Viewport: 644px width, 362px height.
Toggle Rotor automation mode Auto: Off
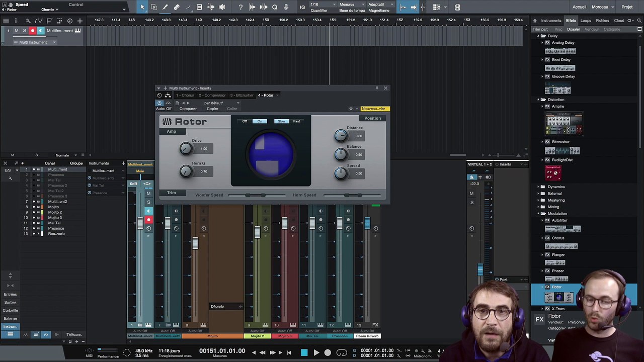(x=164, y=109)
